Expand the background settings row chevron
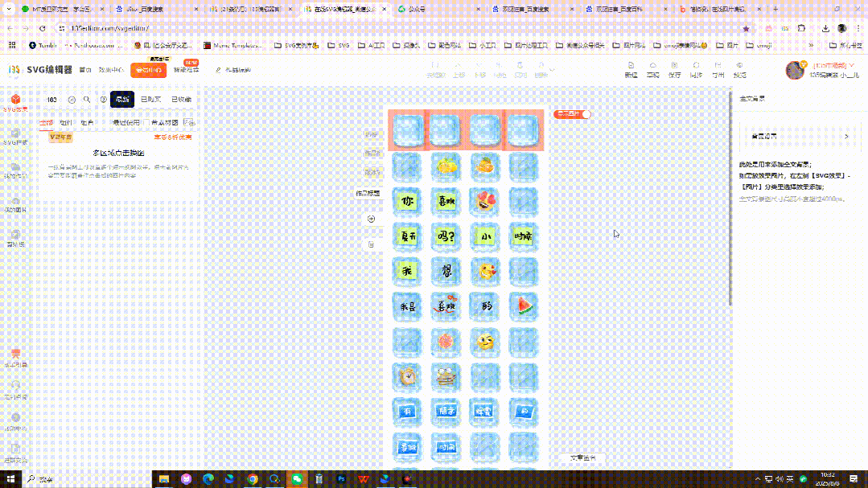868x488 pixels. click(846, 137)
